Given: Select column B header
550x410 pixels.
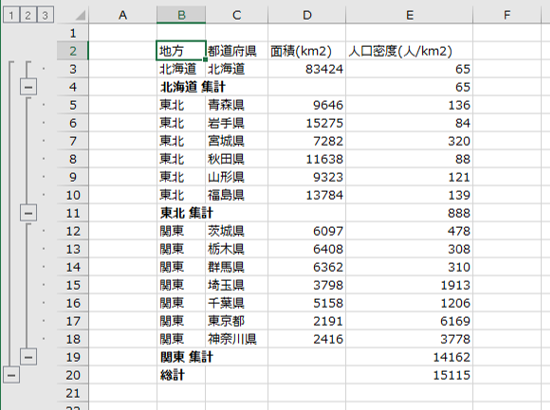Looking at the screenshot, I should point(181,15).
